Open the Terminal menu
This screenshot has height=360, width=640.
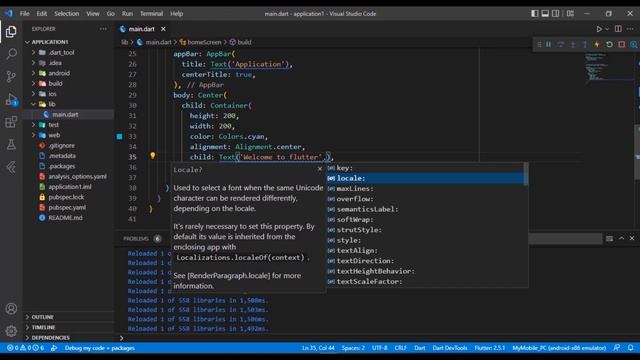coord(151,13)
